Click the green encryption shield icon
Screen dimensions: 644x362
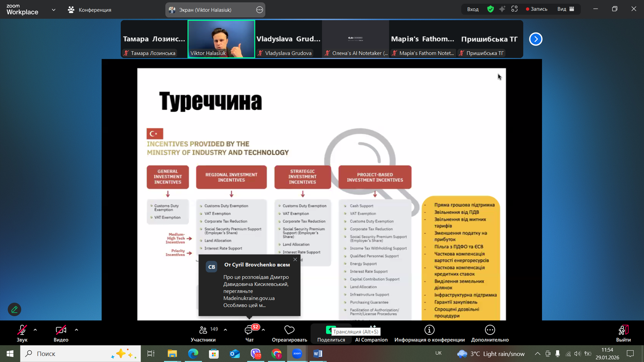click(x=490, y=9)
